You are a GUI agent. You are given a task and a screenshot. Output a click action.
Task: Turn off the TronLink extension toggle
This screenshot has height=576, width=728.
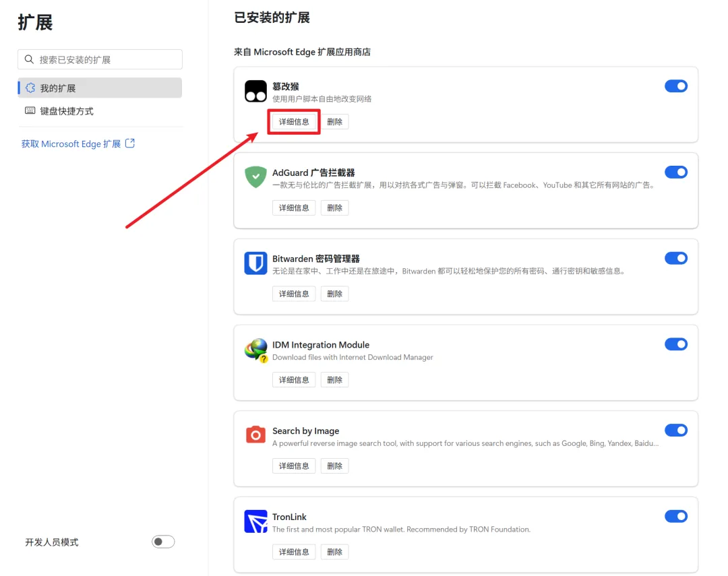(x=675, y=516)
